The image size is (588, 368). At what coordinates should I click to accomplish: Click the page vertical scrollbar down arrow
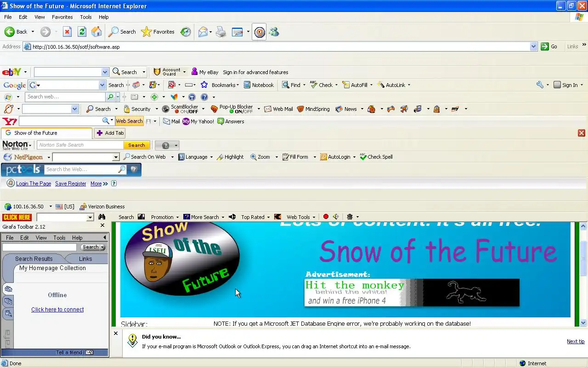[x=583, y=323]
